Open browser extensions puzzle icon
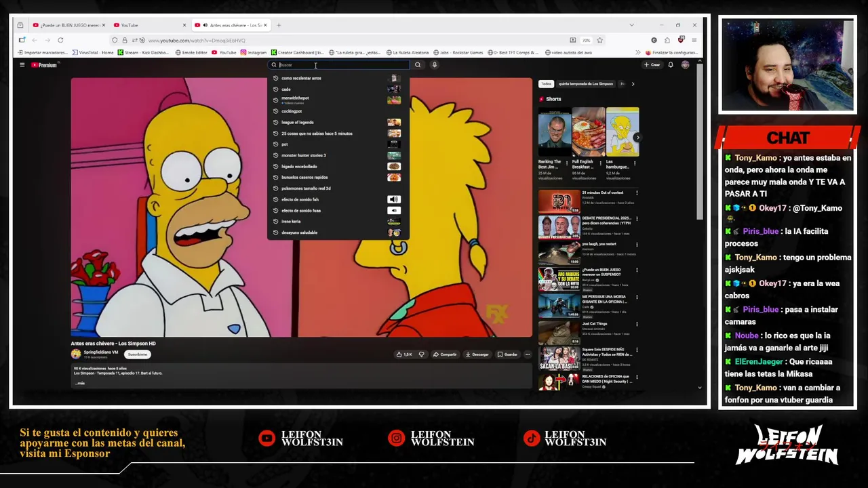868x488 pixels. pos(667,40)
